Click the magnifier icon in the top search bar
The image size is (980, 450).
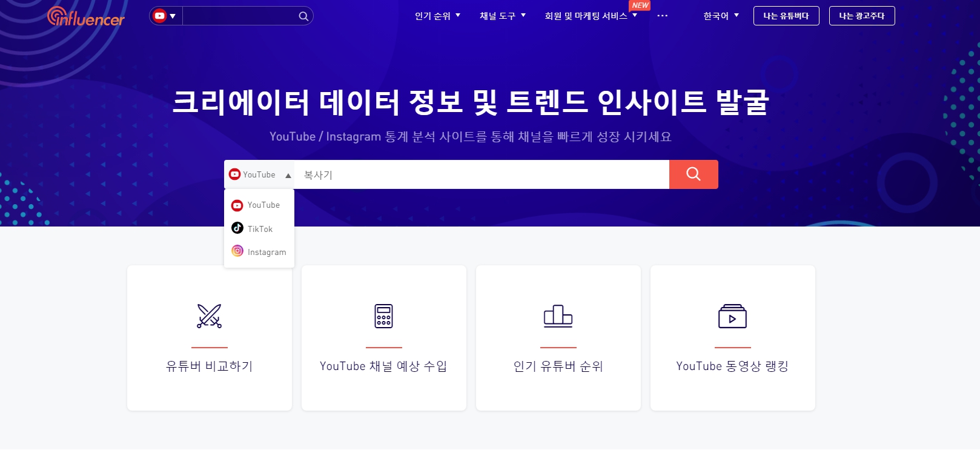[303, 16]
